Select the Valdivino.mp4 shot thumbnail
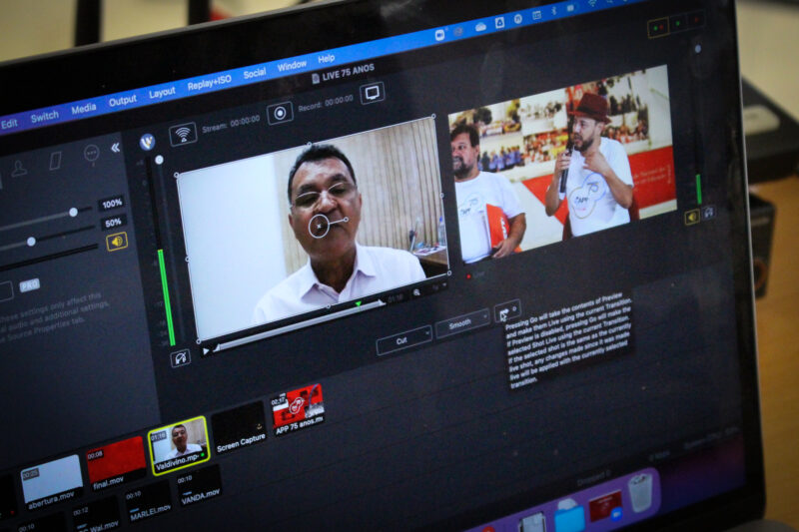The image size is (799, 532). click(178, 441)
